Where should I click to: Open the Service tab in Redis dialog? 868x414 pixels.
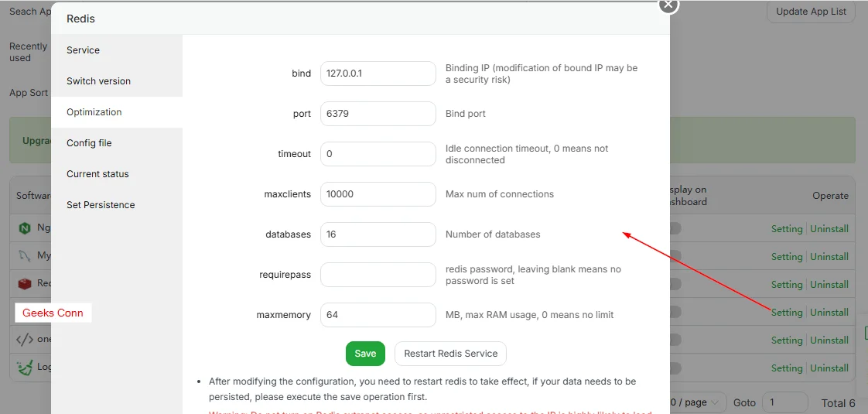(x=117, y=50)
